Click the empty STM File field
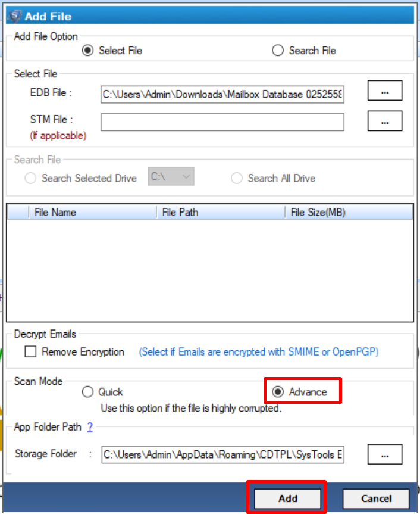Image resolution: width=420 pixels, height=514 pixels. [222, 122]
